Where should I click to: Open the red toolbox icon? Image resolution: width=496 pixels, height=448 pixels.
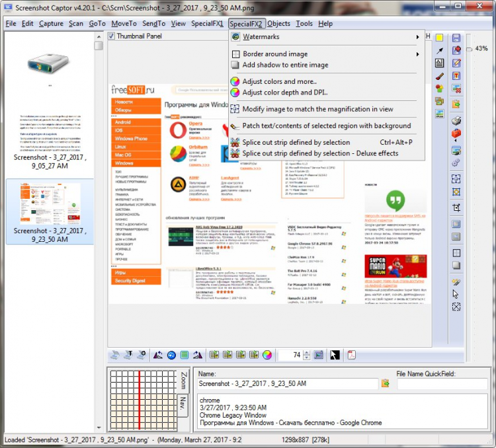[456, 133]
